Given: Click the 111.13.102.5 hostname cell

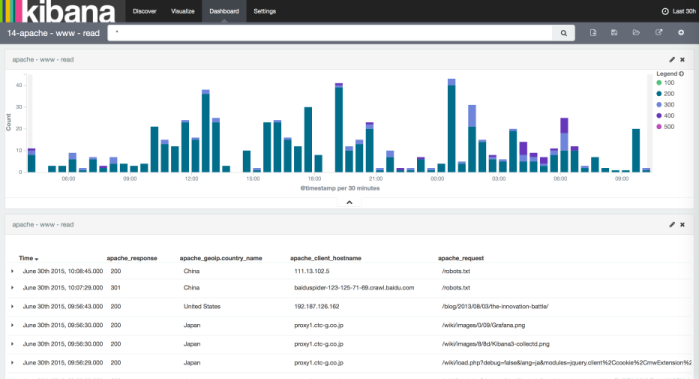Looking at the screenshot, I should click(312, 271).
